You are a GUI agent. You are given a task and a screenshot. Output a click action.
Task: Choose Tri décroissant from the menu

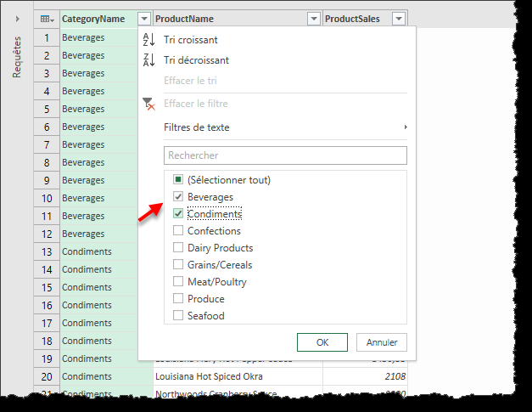click(196, 60)
